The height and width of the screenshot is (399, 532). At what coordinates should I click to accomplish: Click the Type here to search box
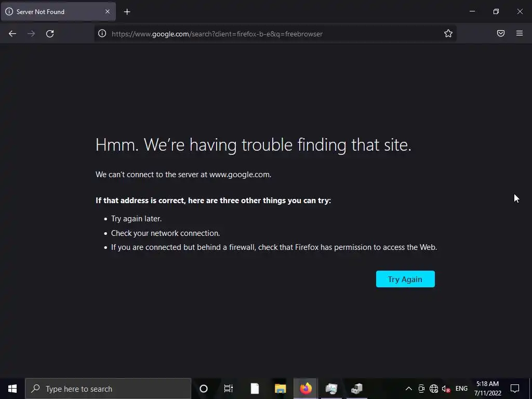click(108, 389)
